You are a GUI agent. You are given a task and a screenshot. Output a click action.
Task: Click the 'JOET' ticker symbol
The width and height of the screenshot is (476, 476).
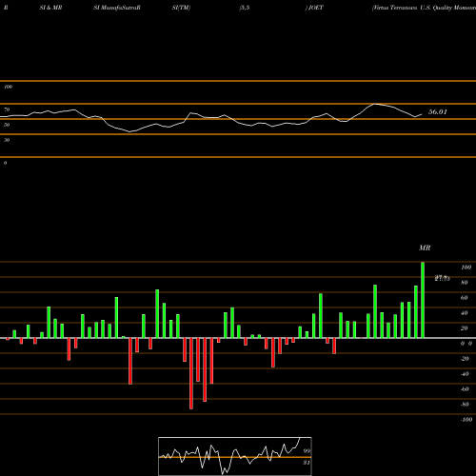[315, 8]
